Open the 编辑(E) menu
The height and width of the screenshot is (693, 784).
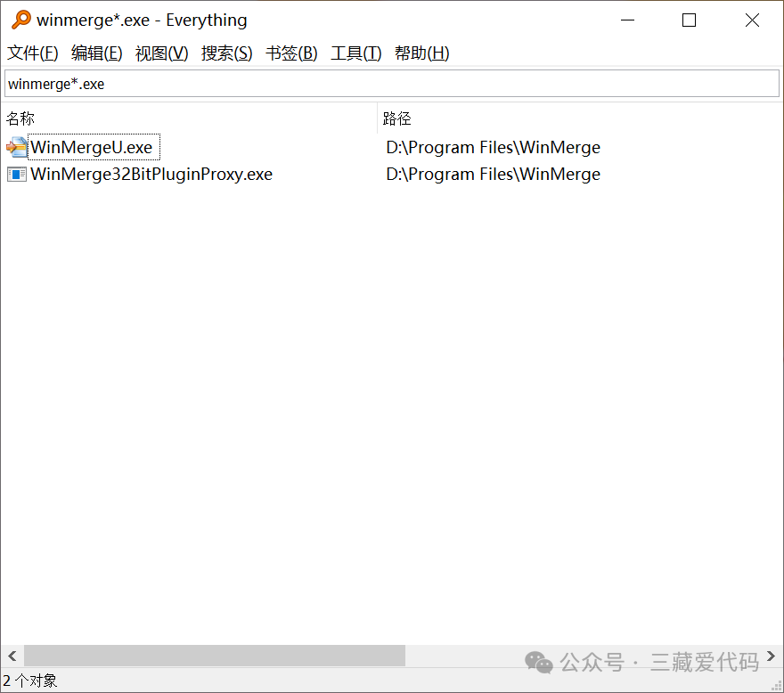point(97,53)
